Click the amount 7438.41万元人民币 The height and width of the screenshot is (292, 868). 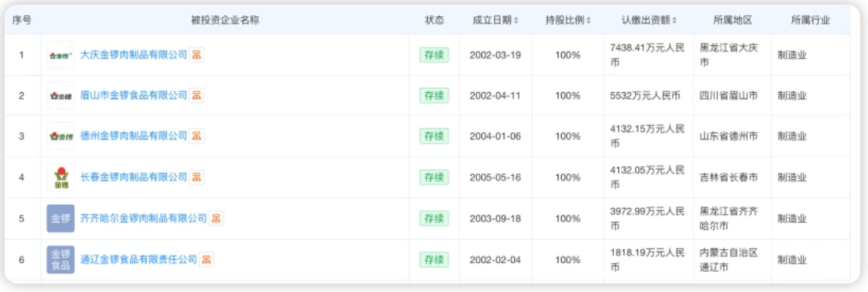pyautogui.click(x=648, y=55)
